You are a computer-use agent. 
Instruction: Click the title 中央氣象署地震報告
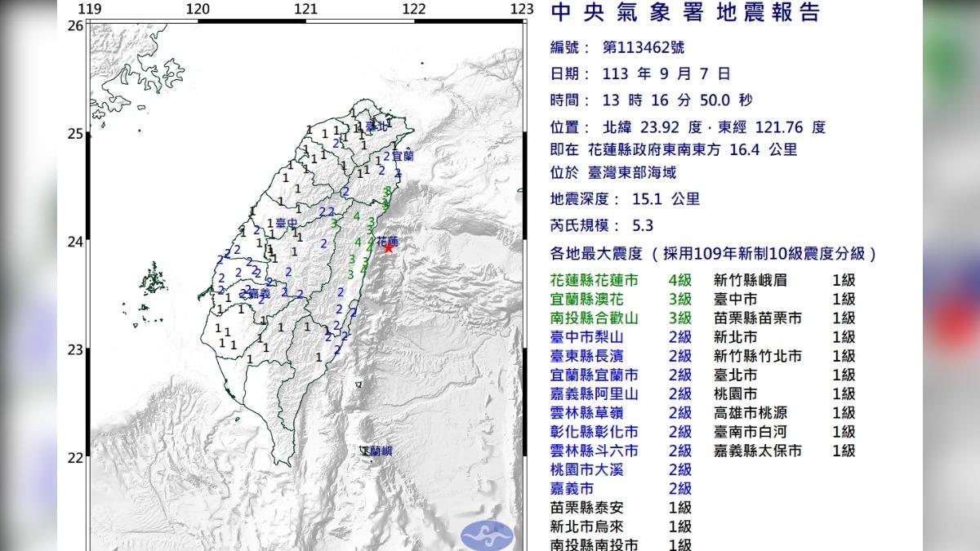pos(686,13)
